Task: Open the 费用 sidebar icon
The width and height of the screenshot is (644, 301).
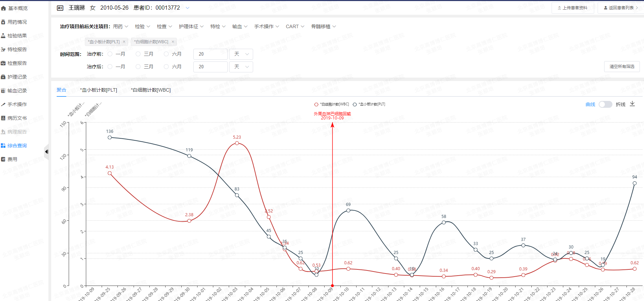Action: (x=3, y=159)
